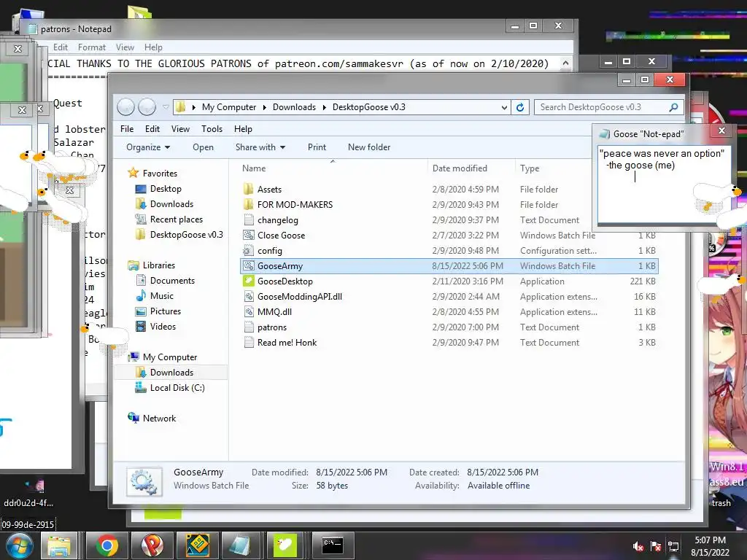
Task: Open the PowerPoint-like P taskbar icon
Action: click(152, 545)
